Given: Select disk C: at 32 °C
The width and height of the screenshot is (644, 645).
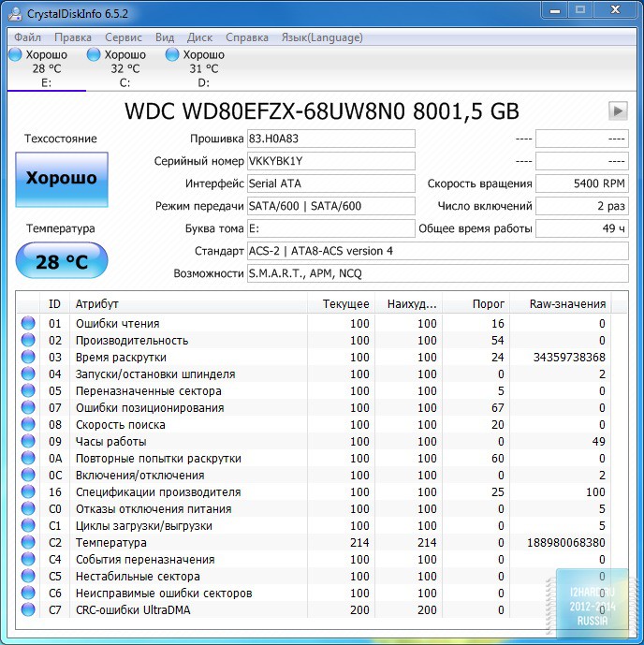Looking at the screenshot, I should tap(125, 68).
